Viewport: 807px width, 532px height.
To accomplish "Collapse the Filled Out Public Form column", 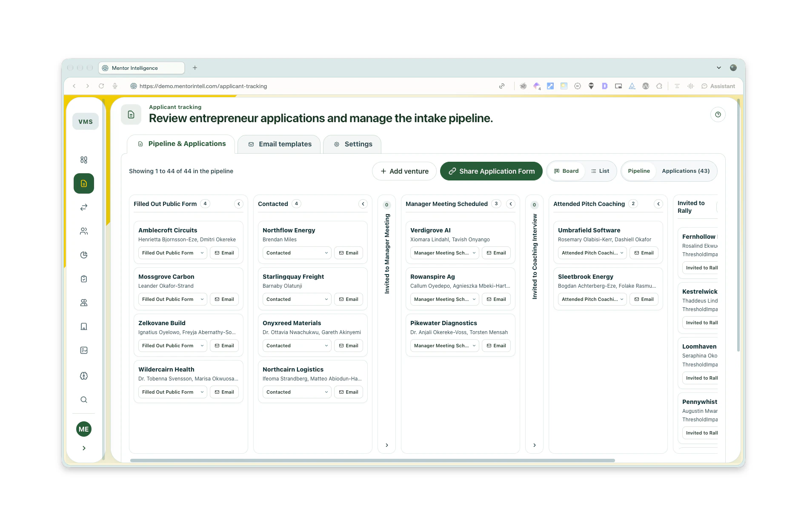I will 239,204.
